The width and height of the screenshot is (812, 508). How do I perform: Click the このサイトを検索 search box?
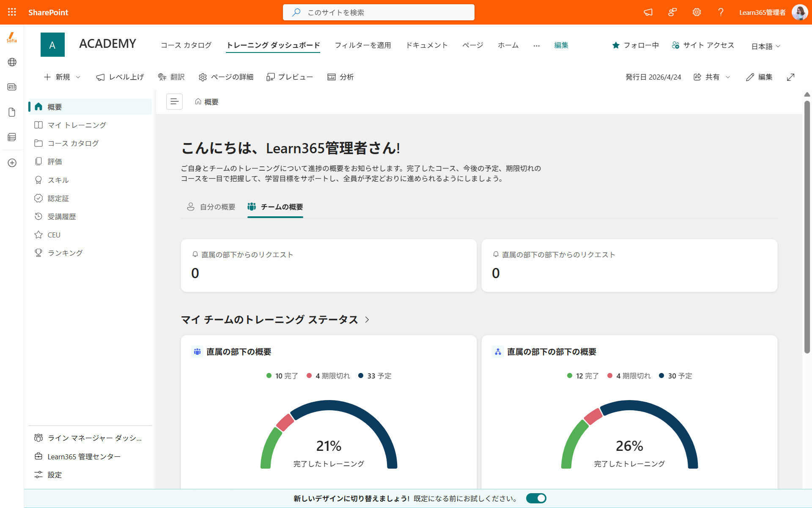(379, 12)
